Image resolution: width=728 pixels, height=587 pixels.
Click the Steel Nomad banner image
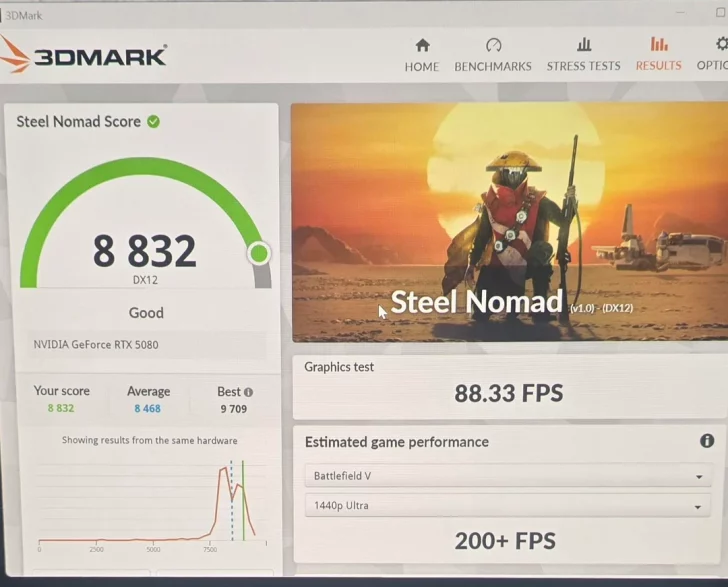point(509,222)
